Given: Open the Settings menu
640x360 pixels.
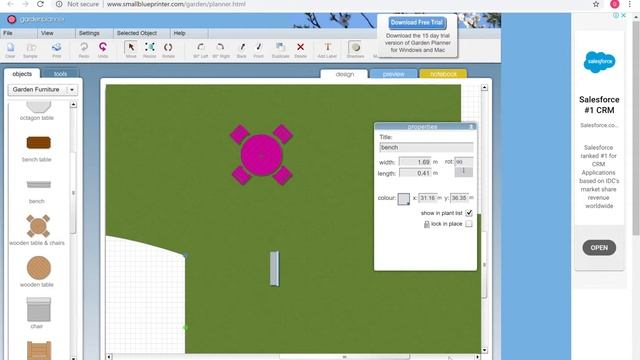Looking at the screenshot, I should (89, 33).
